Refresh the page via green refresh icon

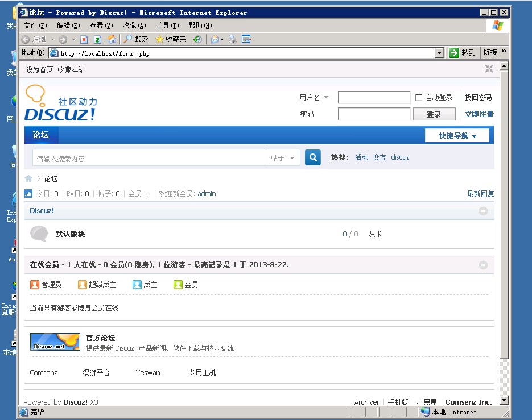point(97,39)
